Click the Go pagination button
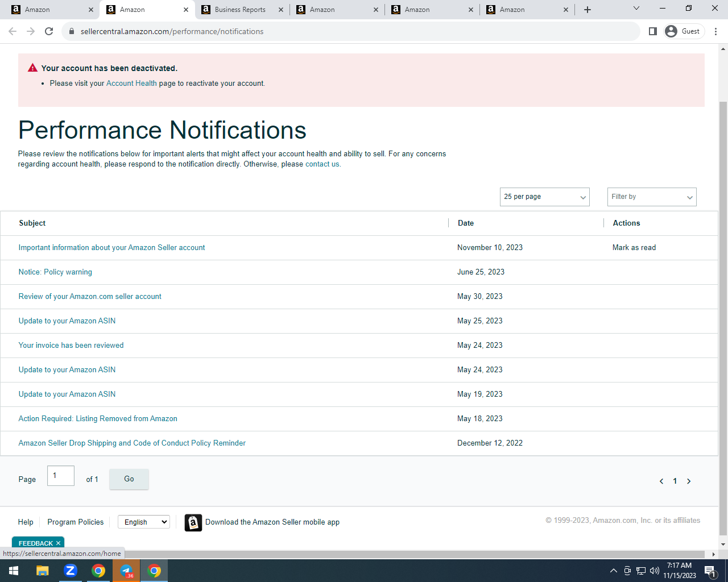Viewport: 728px width, 582px height. [x=129, y=479]
